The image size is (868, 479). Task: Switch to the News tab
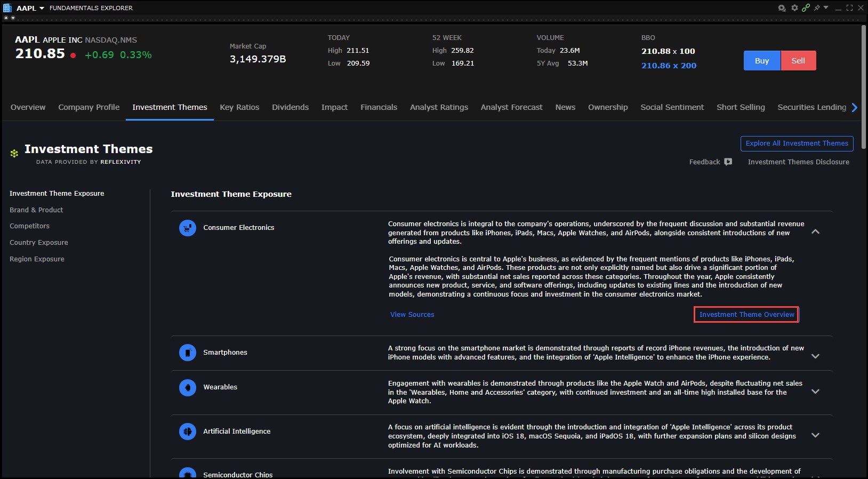pyautogui.click(x=565, y=107)
